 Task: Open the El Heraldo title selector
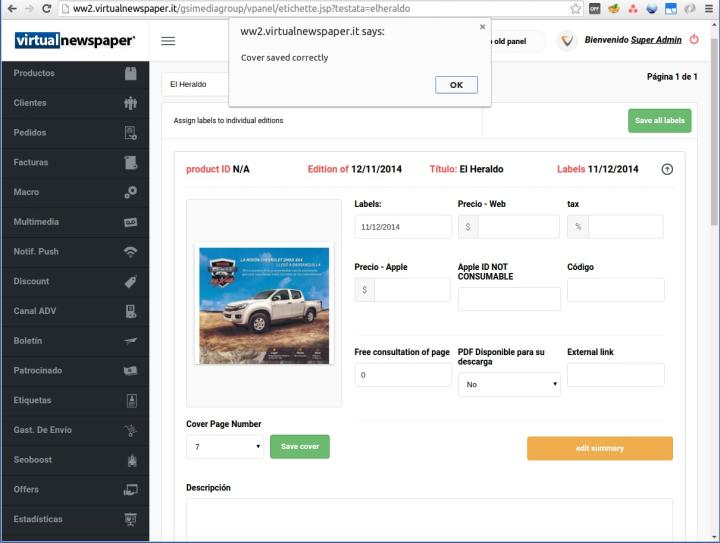point(195,84)
